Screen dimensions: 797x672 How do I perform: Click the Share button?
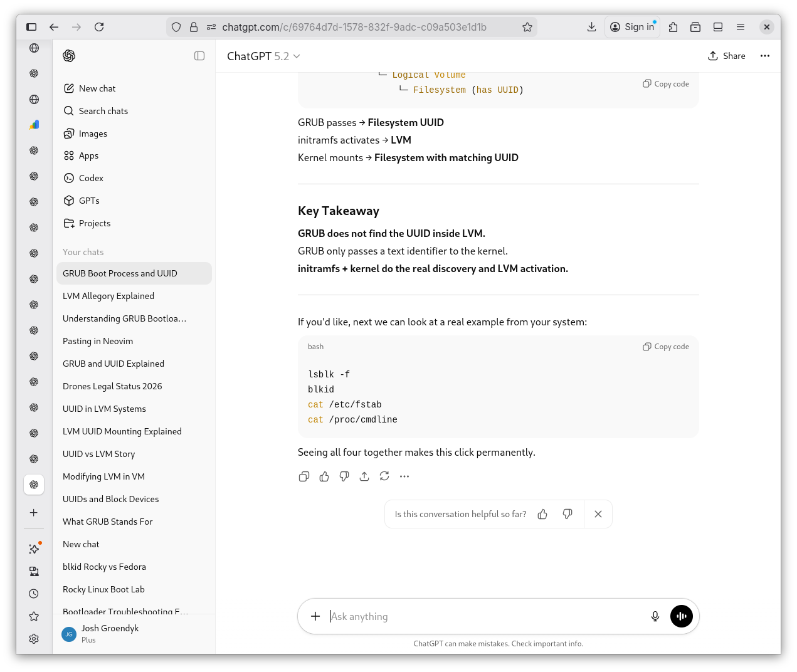pos(727,56)
